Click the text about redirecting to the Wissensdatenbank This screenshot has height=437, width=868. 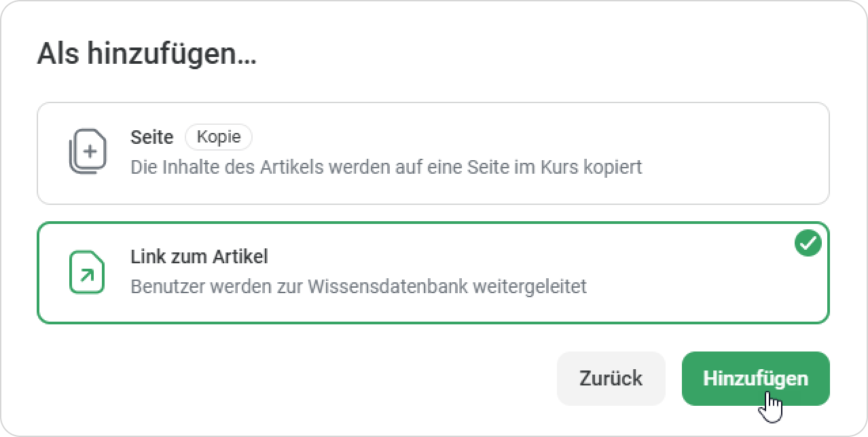pos(358,286)
